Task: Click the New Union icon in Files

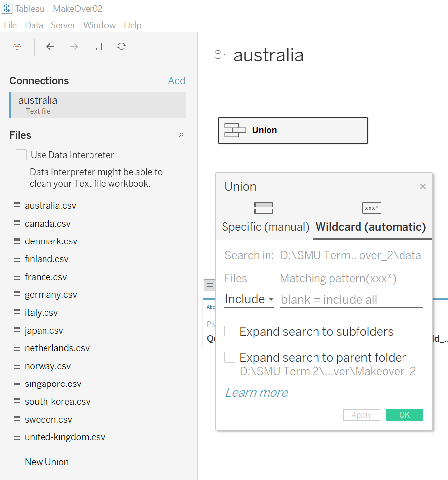Action: pyautogui.click(x=17, y=462)
